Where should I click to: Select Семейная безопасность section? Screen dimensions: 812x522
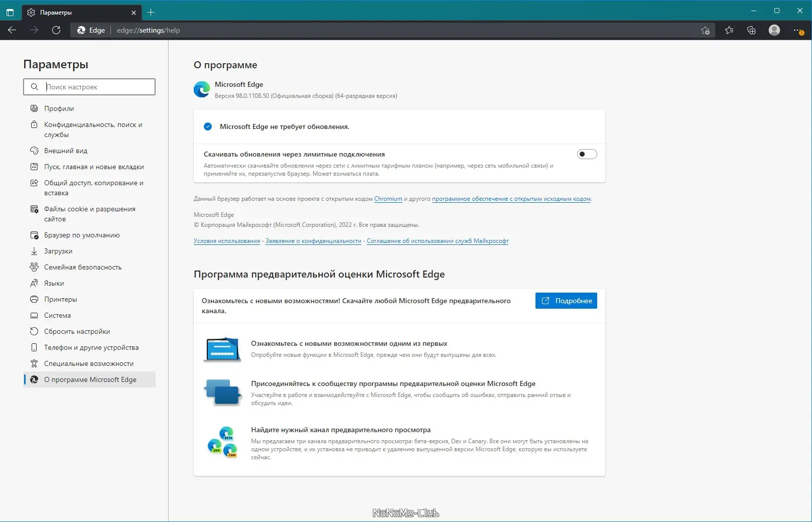click(89, 267)
